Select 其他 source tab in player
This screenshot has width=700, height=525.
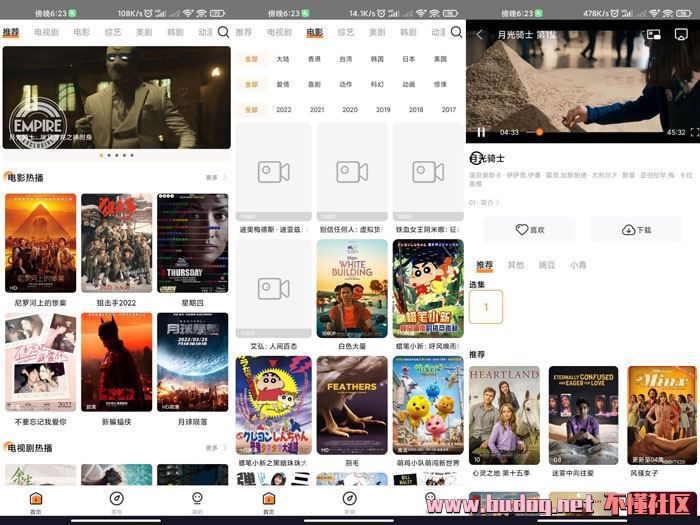(x=516, y=265)
